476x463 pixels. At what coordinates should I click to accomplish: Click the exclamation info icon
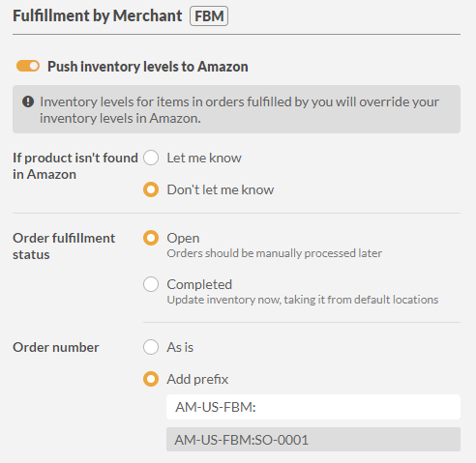pos(28,101)
